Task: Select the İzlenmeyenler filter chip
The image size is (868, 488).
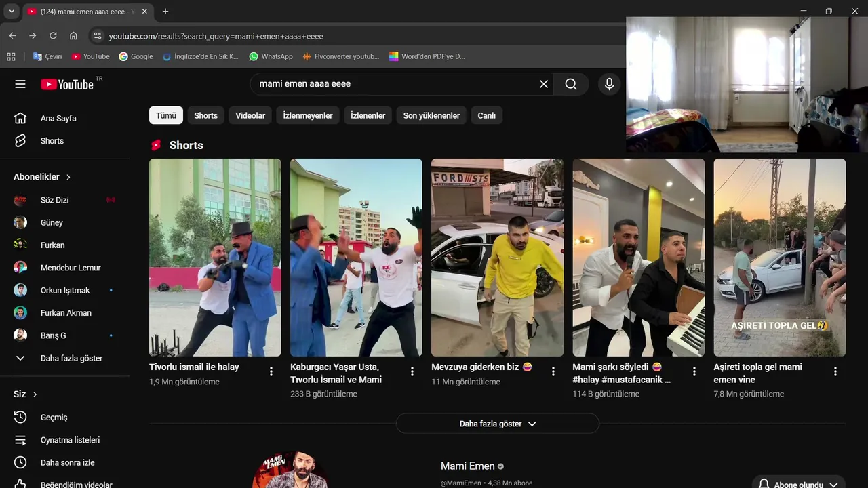Action: (x=308, y=115)
